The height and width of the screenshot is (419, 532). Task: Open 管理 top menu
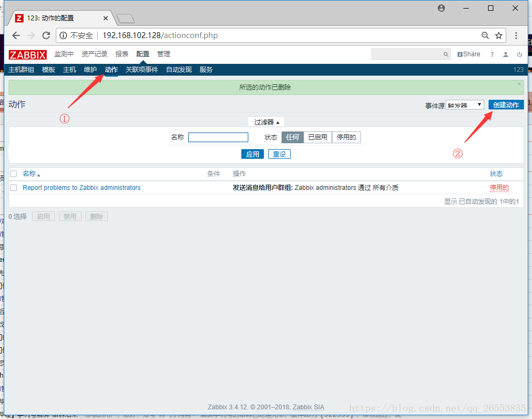[164, 54]
